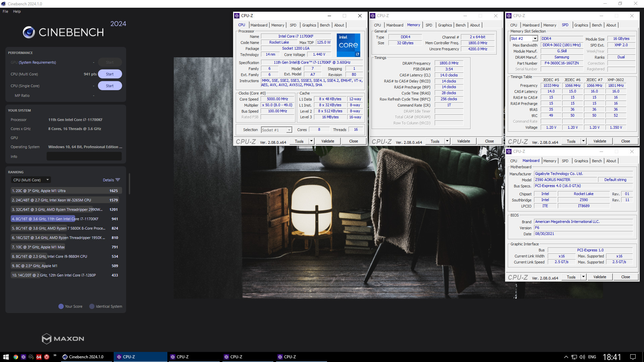Click Validate in the first CPU-Z window

click(328, 141)
